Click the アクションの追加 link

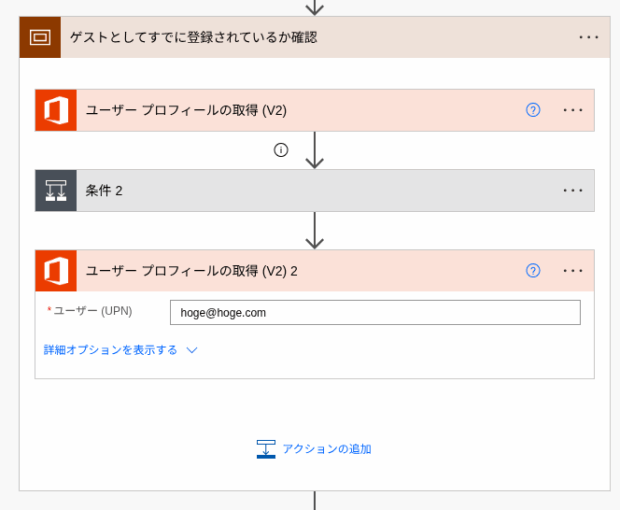click(x=327, y=449)
